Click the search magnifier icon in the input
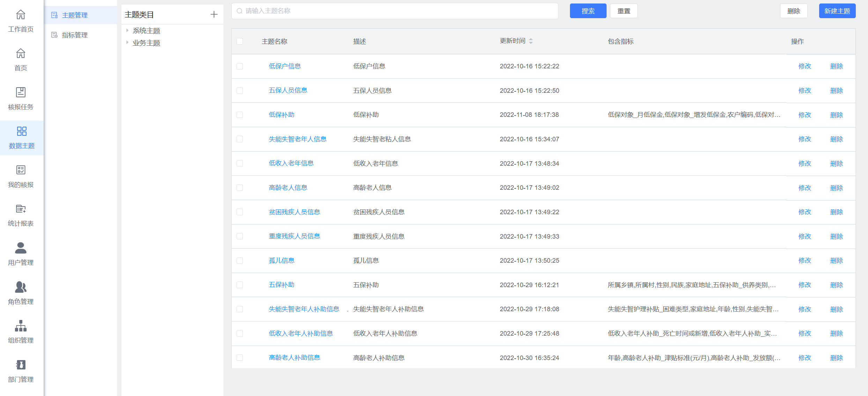868x396 pixels. tap(239, 11)
